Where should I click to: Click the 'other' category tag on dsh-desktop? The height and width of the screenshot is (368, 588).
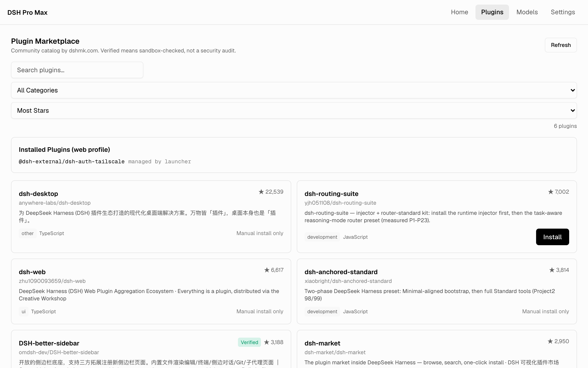(x=28, y=233)
